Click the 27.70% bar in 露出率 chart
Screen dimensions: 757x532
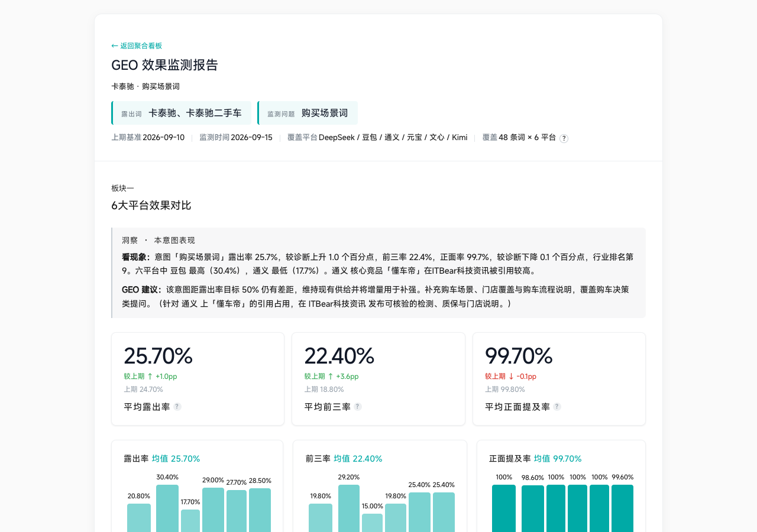tap(237, 511)
